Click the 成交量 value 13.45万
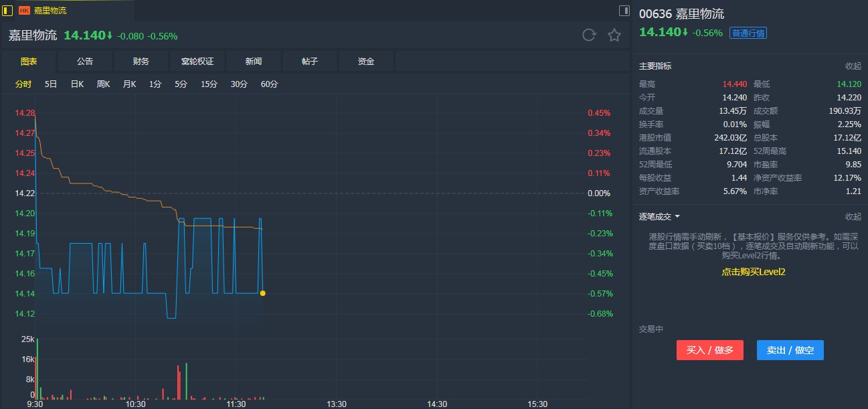Screen dimensions: 868x409 tap(733, 111)
